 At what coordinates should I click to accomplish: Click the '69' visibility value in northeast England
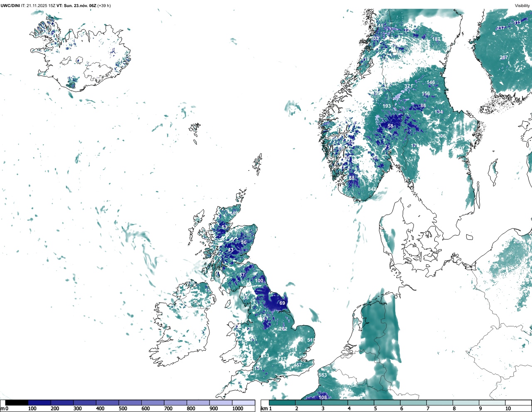click(282, 303)
